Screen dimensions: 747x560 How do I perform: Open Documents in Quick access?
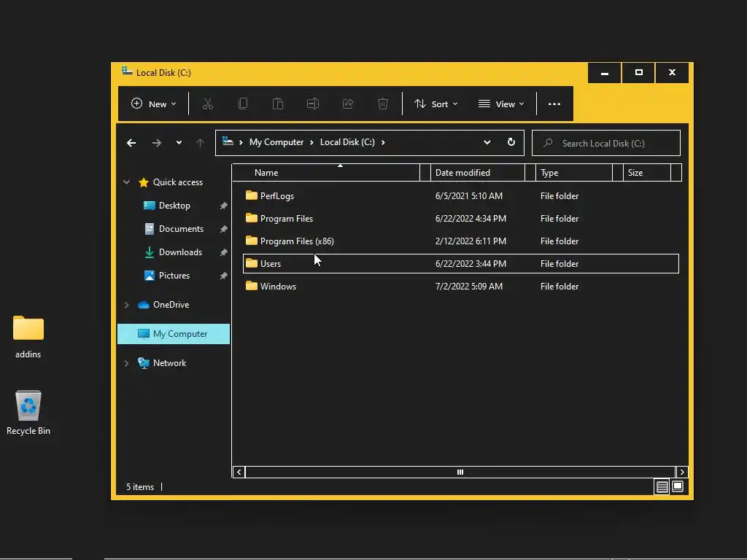click(174, 228)
